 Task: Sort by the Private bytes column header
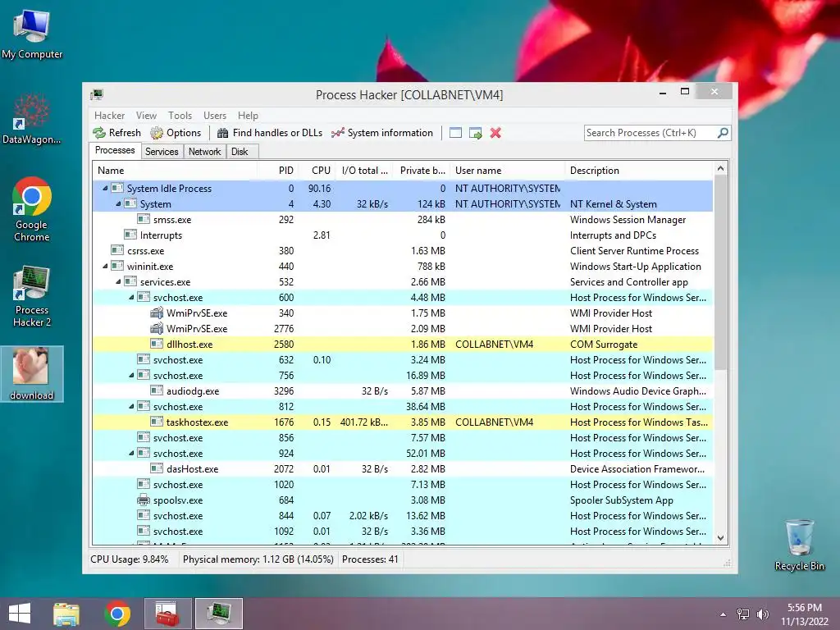tap(422, 171)
